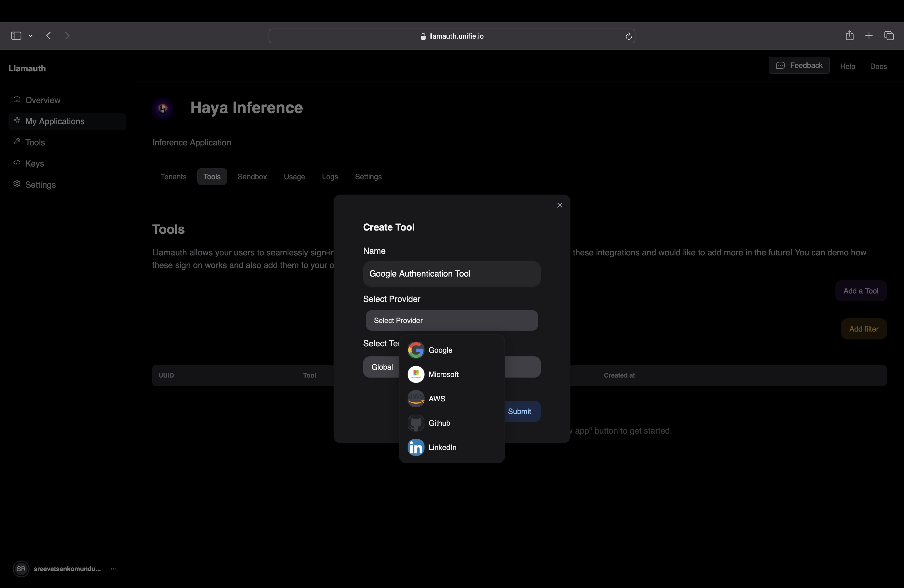This screenshot has width=904, height=588.
Task: Open account options ellipsis menu
Action: 114,569
